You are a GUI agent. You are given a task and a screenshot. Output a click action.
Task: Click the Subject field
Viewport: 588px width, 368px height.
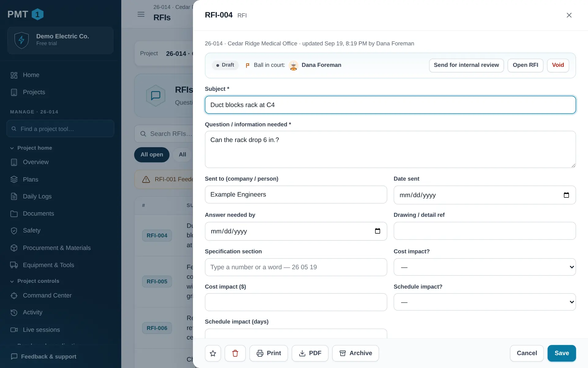(390, 105)
